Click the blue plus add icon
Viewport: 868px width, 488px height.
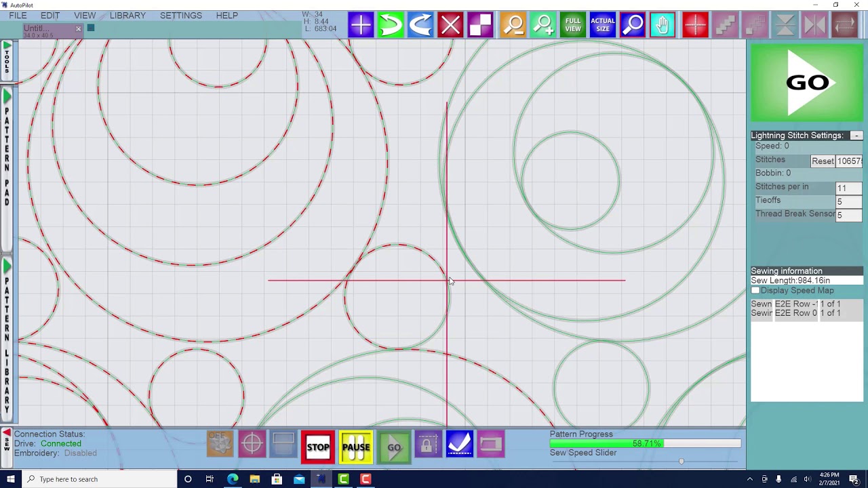pos(361,26)
